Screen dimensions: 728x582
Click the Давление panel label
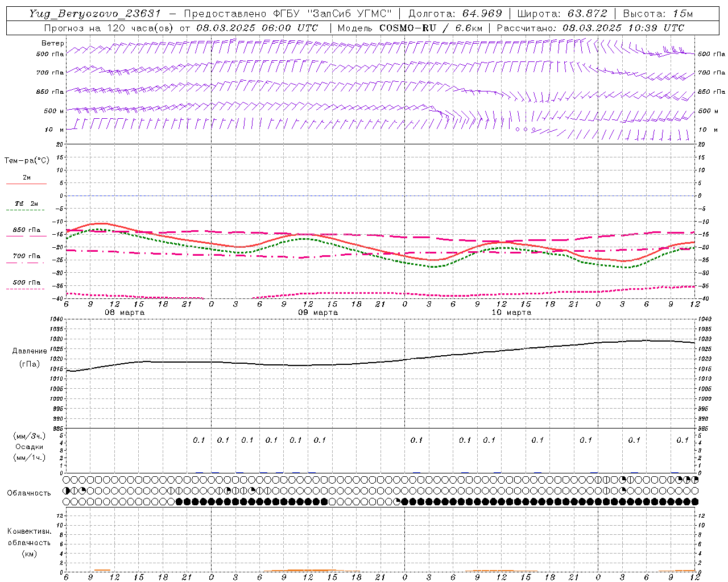[x=30, y=351]
